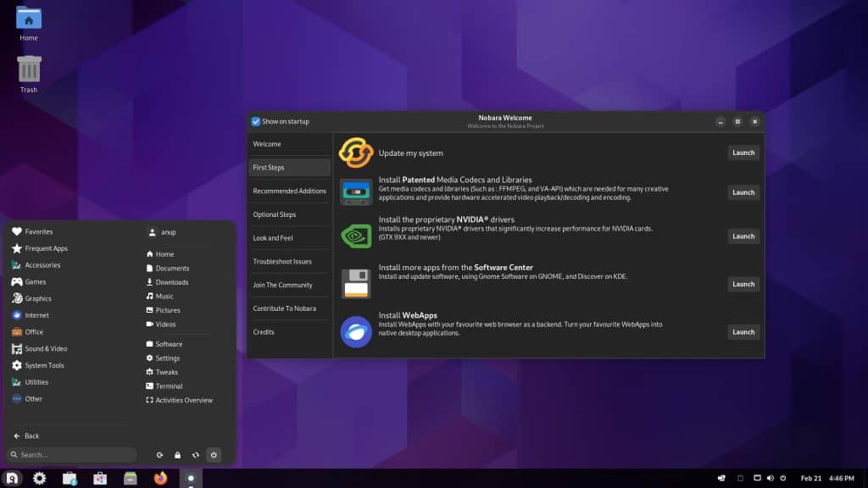Open Firefox from the taskbar

coord(161,477)
